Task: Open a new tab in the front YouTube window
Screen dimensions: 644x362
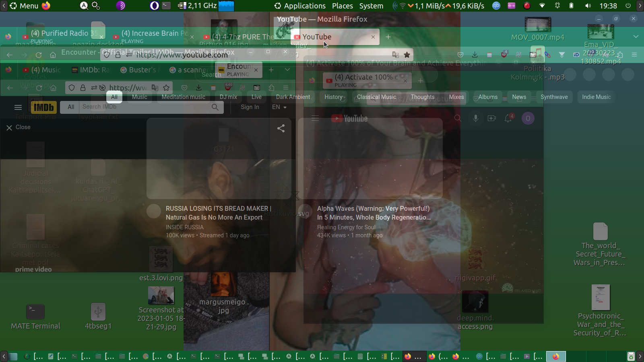Action: (x=388, y=37)
